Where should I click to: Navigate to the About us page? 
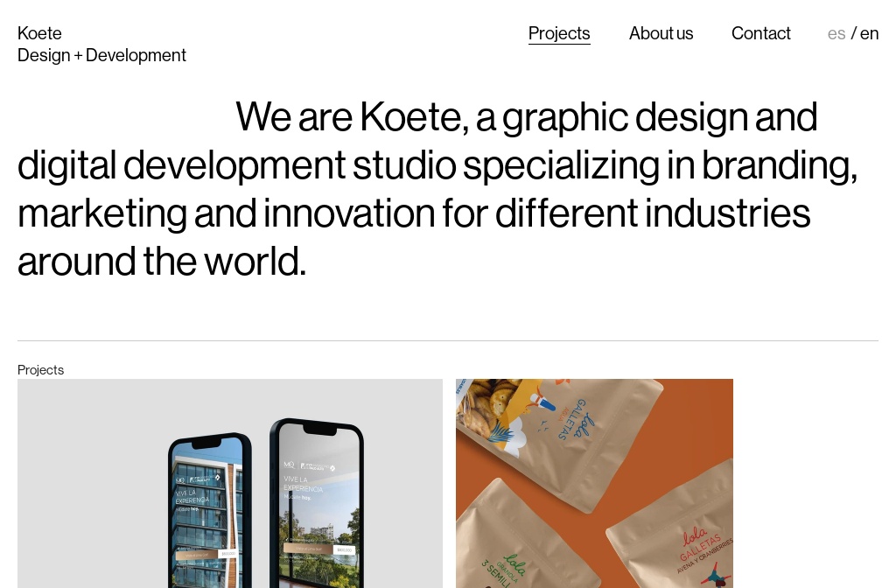pos(661,33)
